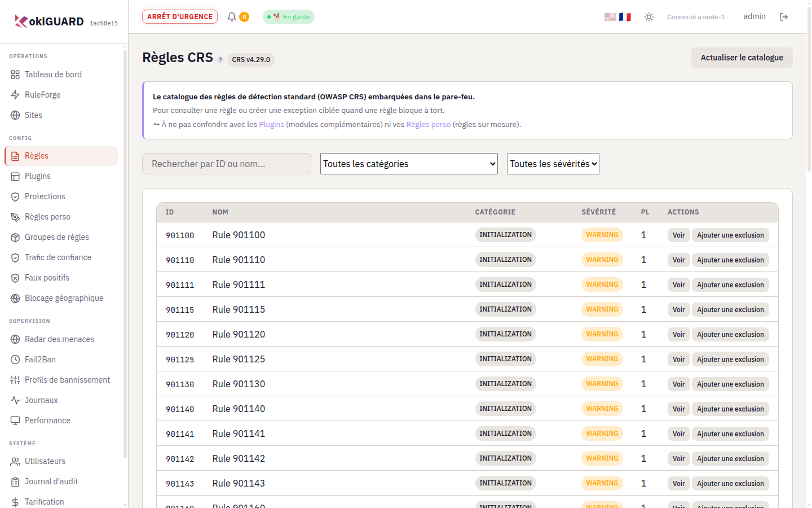Click the Plugins layout icon
This screenshot has width=812, height=508.
click(x=15, y=176)
